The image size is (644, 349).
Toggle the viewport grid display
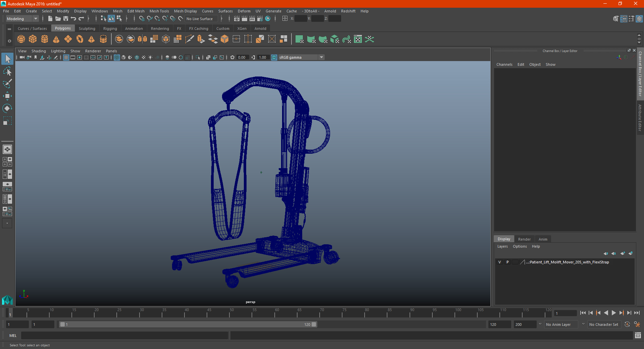[66, 57]
